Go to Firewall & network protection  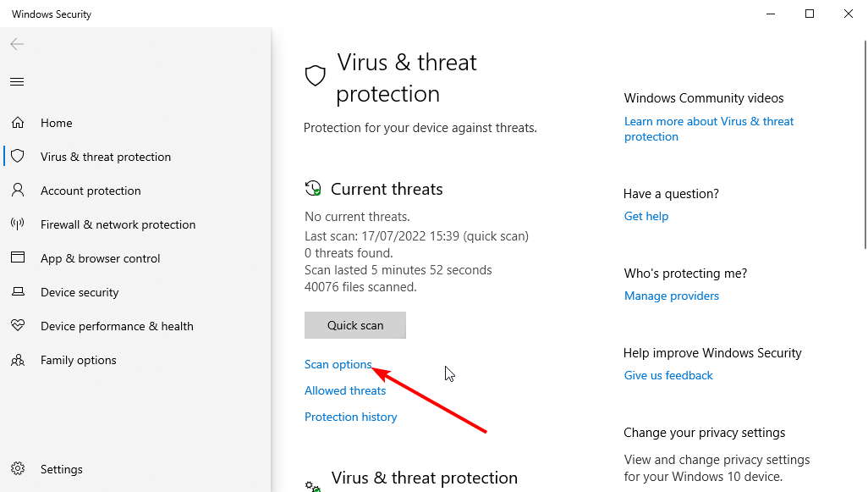point(118,224)
